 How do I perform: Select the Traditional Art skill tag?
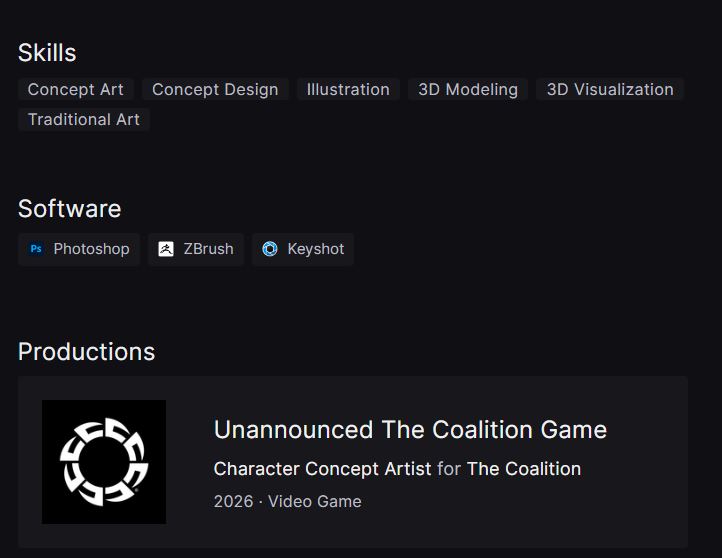84,119
